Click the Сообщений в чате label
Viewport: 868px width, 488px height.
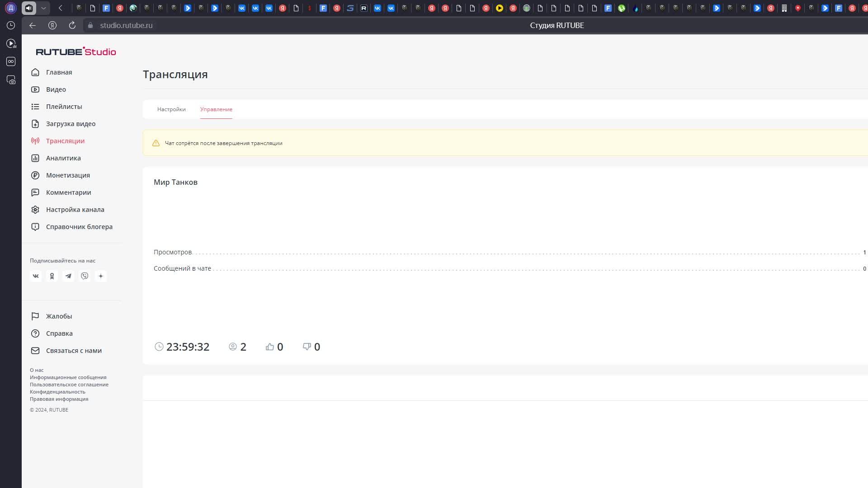pyautogui.click(x=182, y=268)
